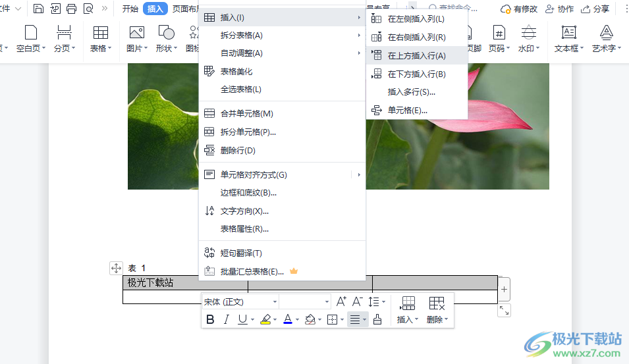Image resolution: width=629 pixels, height=364 pixels.
Task: Open the 水印 watermark tool
Action: tap(529, 38)
